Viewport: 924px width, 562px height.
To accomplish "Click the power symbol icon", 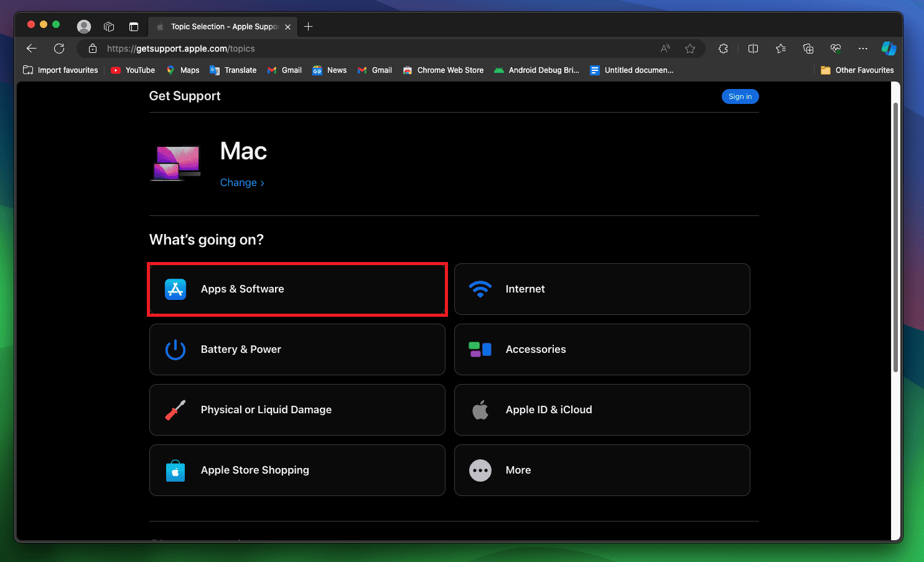I will pos(175,350).
